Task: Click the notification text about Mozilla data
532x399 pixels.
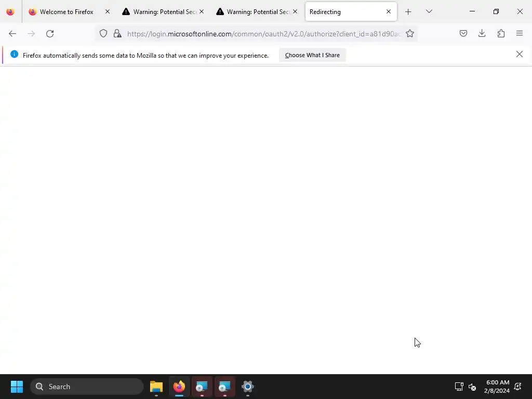Action: [145, 55]
